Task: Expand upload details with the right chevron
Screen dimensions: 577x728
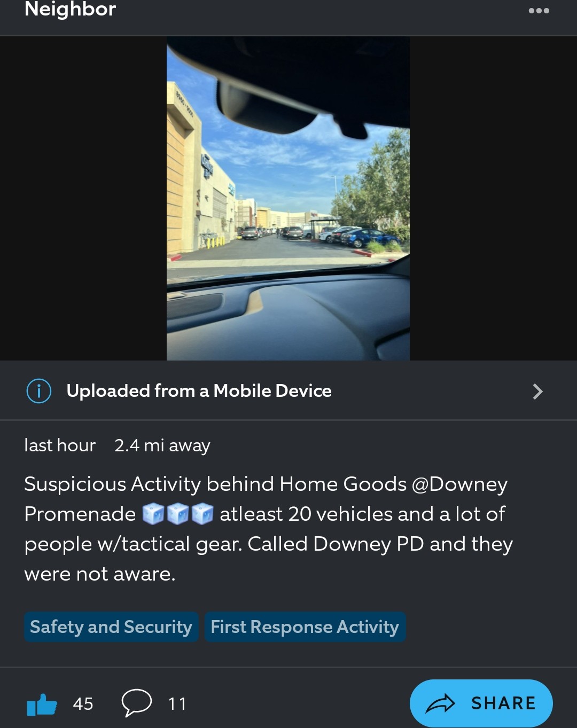Action: (537, 392)
